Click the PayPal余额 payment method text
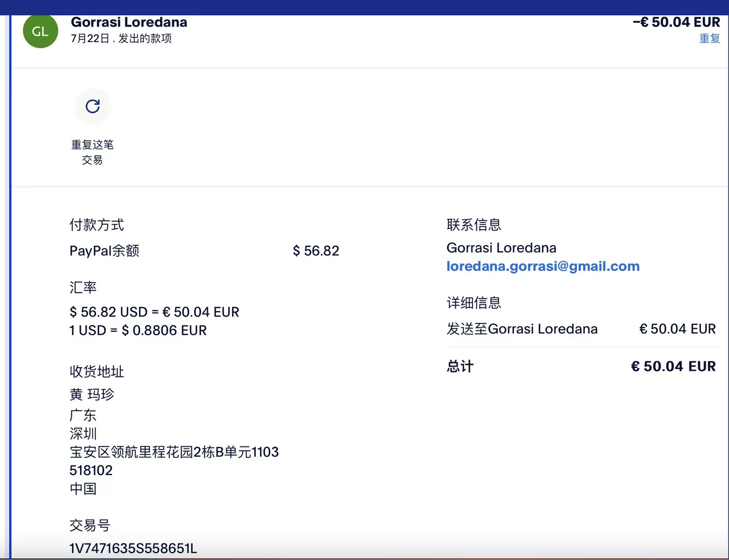The width and height of the screenshot is (729, 560). (104, 251)
